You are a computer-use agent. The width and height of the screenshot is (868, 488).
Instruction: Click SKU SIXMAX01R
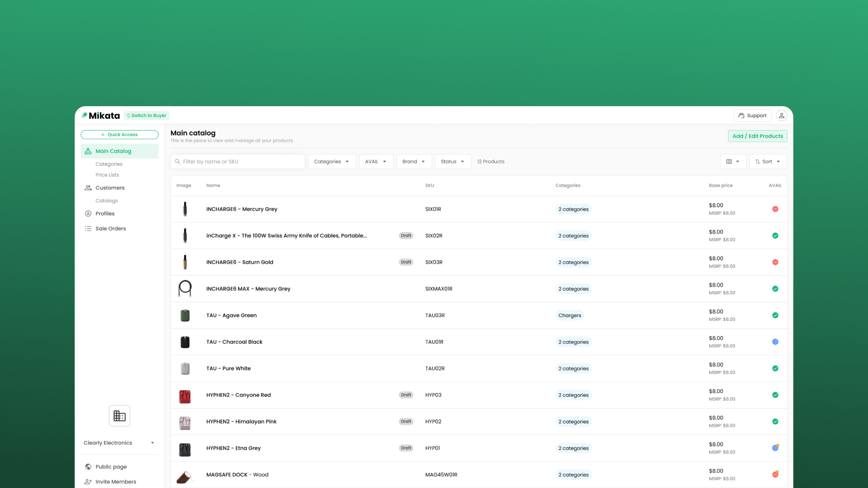(439, 289)
